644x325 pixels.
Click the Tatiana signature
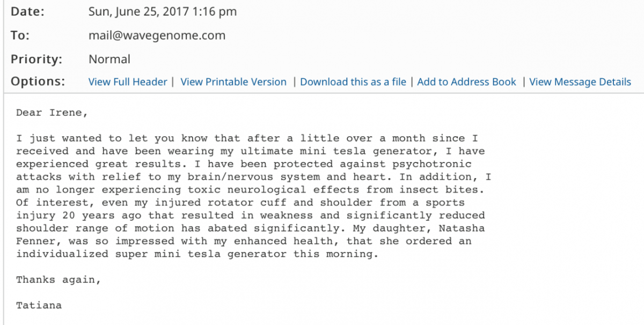point(39,306)
